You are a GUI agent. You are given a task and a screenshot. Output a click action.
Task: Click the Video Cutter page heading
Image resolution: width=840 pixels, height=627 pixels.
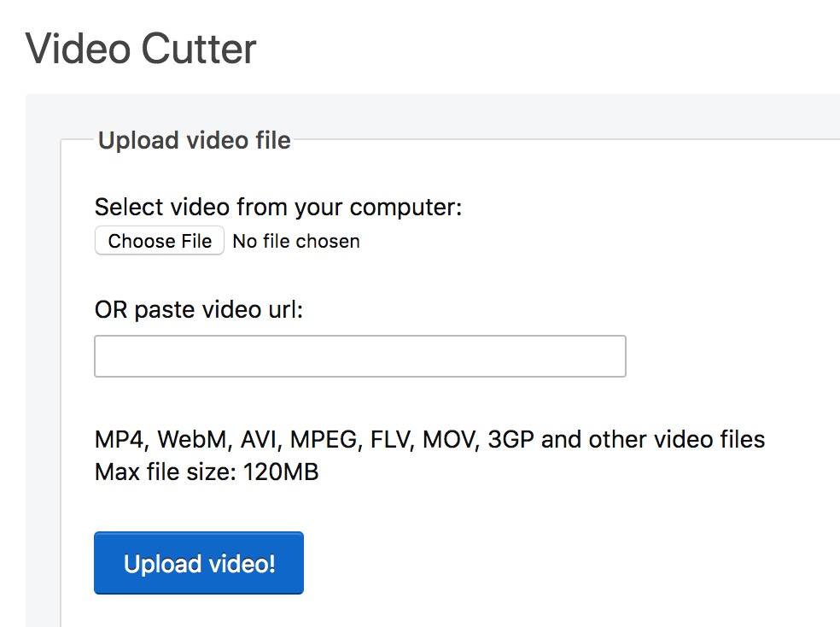[141, 49]
